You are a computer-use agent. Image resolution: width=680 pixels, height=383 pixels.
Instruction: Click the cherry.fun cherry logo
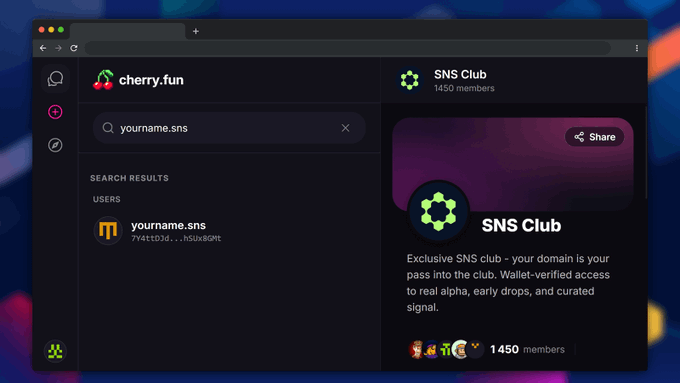pyautogui.click(x=103, y=80)
